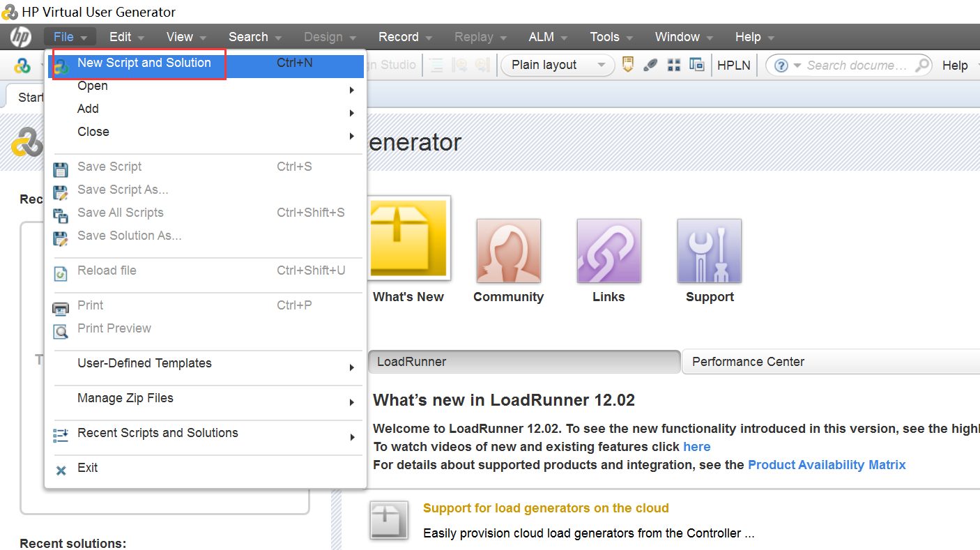Click the four-squares grid toolbar icon
This screenshot has width=980, height=550.
[673, 65]
